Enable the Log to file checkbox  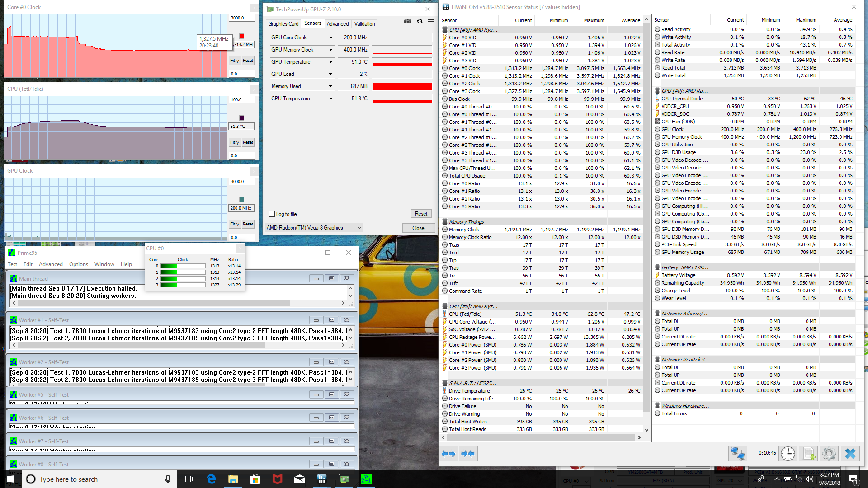point(272,214)
